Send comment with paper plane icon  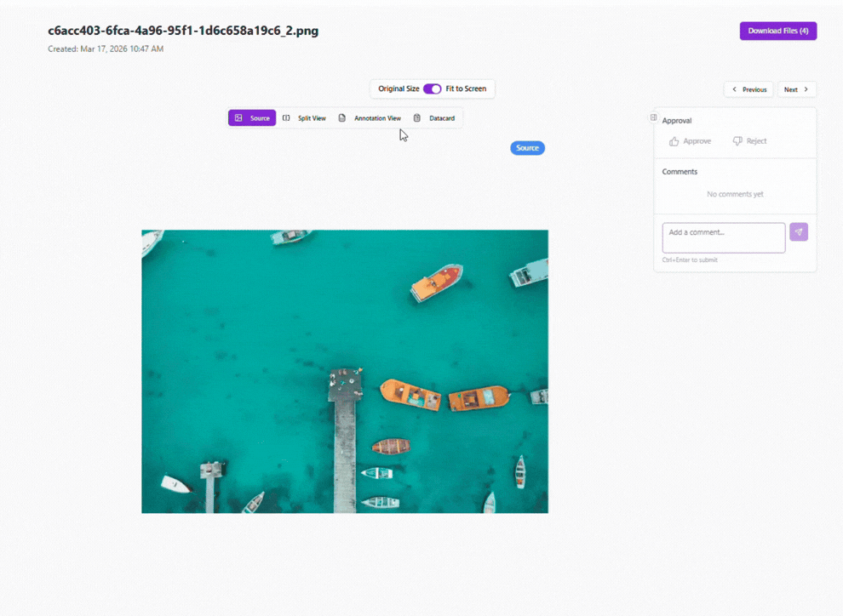coord(799,232)
